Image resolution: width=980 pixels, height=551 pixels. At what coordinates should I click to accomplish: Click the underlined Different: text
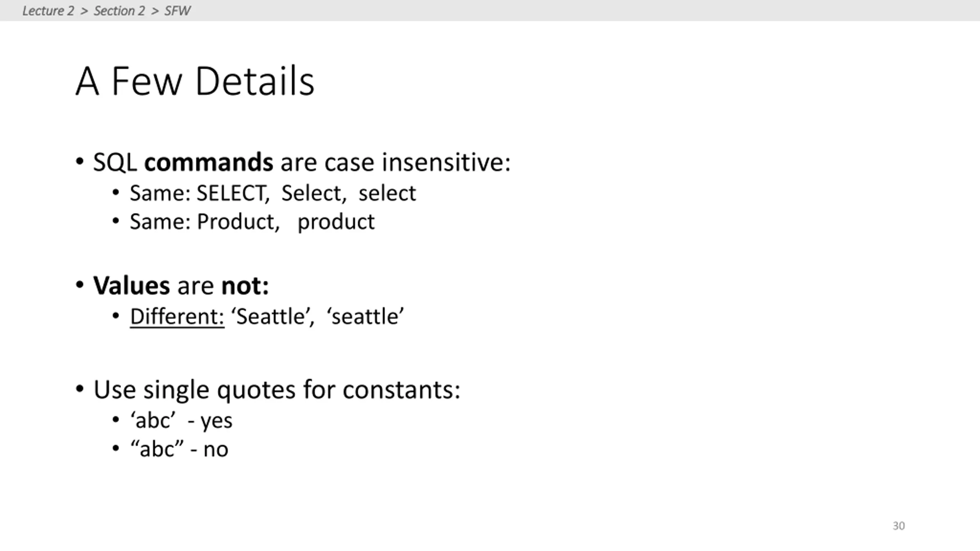(x=177, y=317)
